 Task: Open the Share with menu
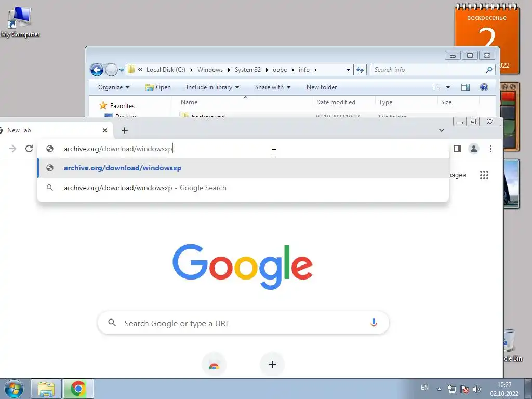point(272,87)
